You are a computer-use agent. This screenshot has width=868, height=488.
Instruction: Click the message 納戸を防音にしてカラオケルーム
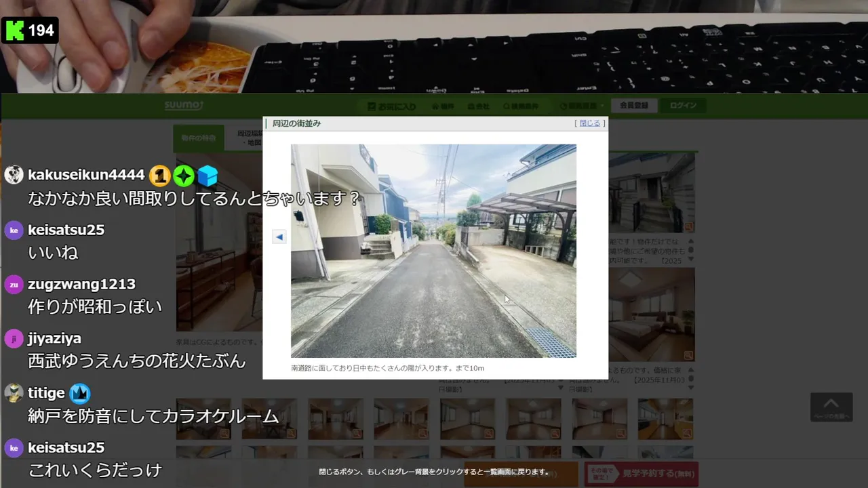click(x=153, y=415)
